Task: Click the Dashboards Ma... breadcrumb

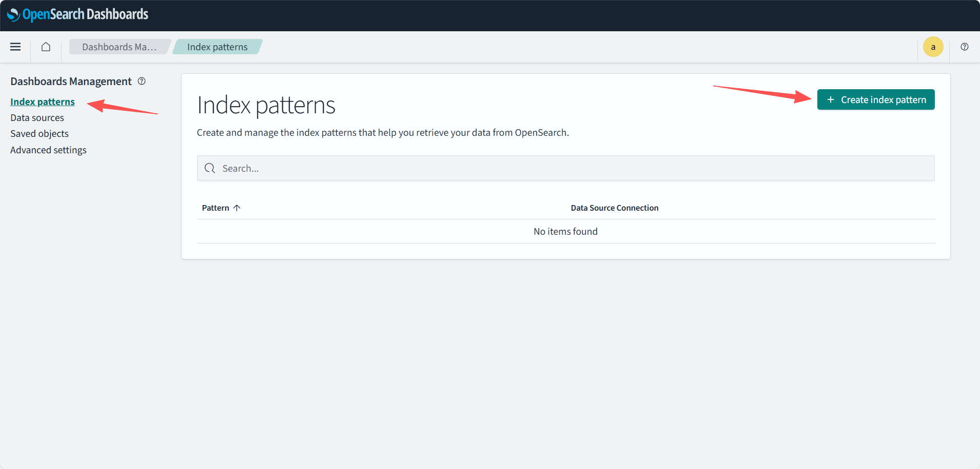Action: pos(119,47)
